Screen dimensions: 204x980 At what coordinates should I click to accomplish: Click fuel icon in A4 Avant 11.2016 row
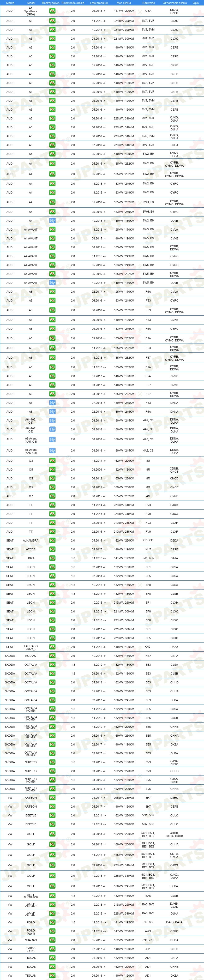pyautogui.click(x=52, y=229)
